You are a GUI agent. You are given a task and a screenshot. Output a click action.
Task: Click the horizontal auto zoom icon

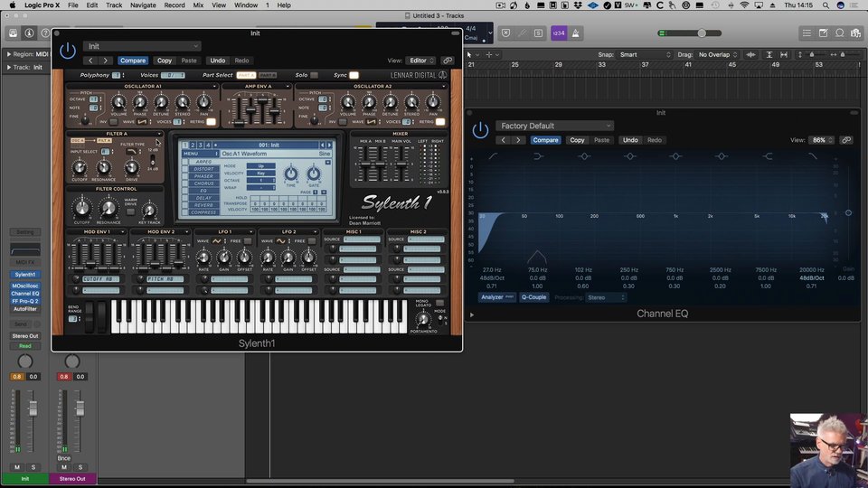(784, 55)
